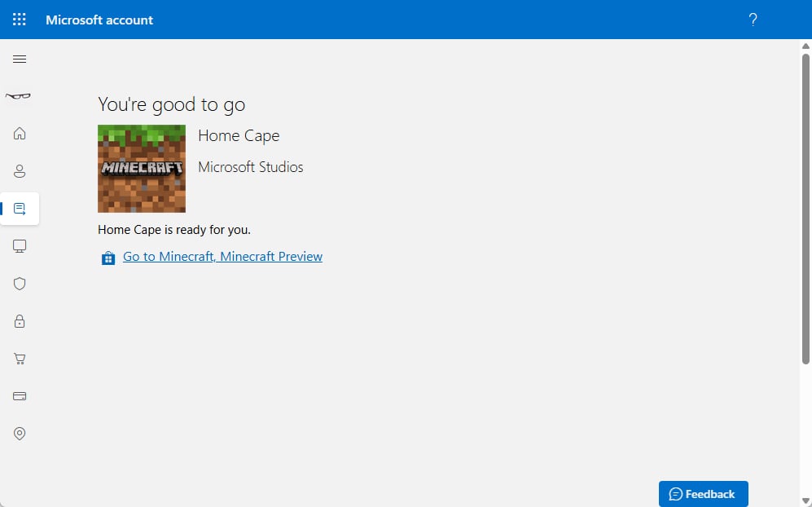
Task: Follow the Go to Minecraft, Minecraft Preview link
Action: click(x=222, y=257)
